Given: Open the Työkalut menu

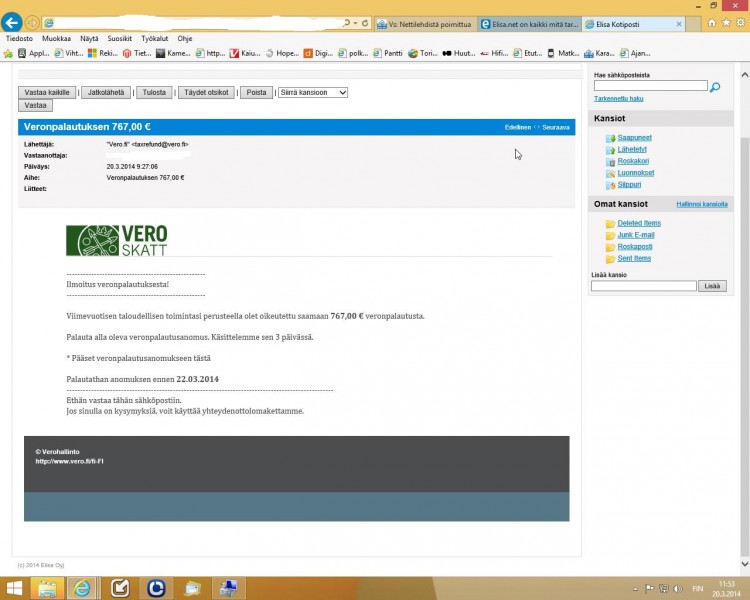Looking at the screenshot, I should [154, 38].
